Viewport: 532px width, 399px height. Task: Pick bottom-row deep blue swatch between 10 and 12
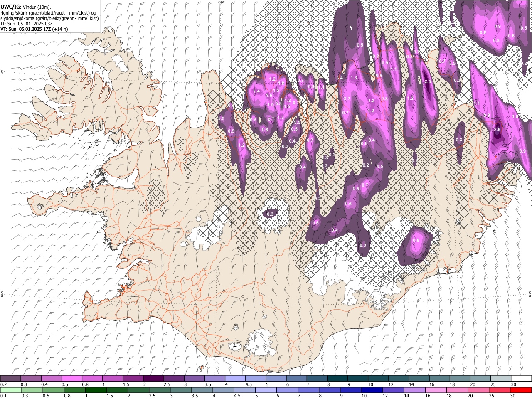(x=373, y=390)
